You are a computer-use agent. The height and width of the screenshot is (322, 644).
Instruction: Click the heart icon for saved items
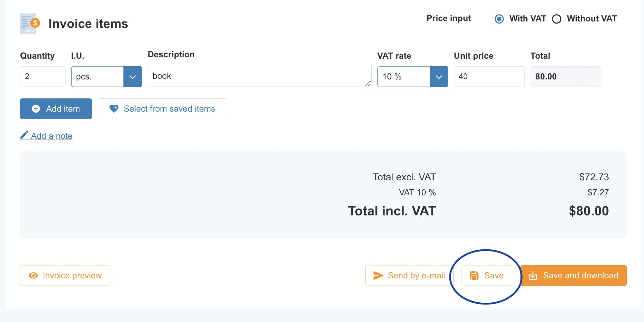pyautogui.click(x=114, y=108)
